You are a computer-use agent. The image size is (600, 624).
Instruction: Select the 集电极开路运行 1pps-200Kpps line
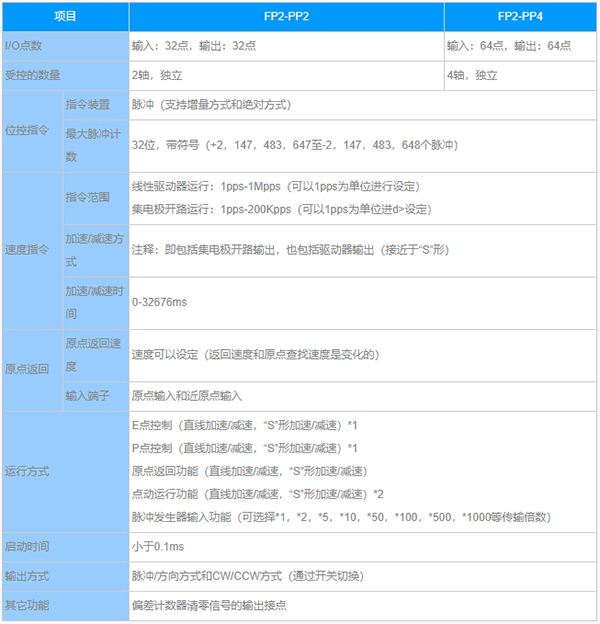click(x=281, y=209)
